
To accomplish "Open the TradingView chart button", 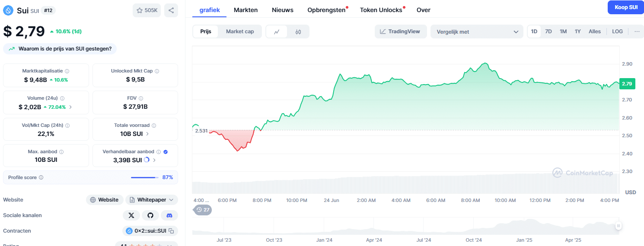I will pos(401,32).
